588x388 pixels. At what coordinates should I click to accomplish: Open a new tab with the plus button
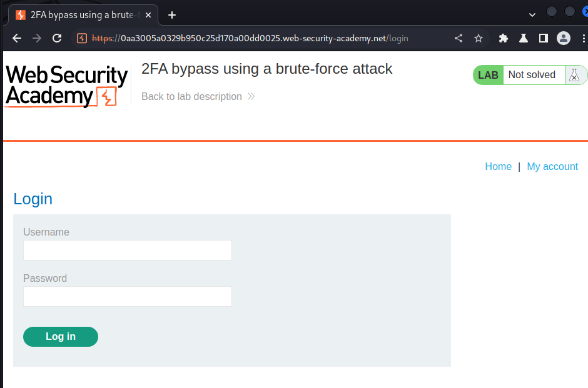point(172,15)
